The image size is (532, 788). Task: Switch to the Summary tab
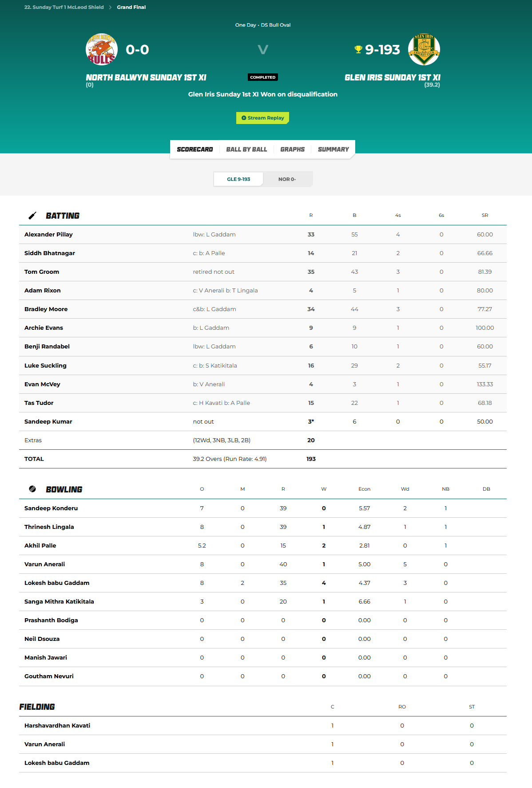(x=333, y=149)
